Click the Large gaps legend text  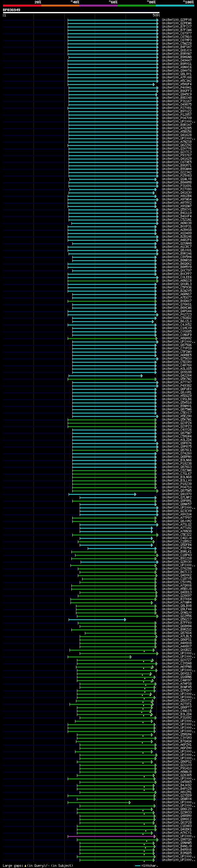(x=38, y=865)
